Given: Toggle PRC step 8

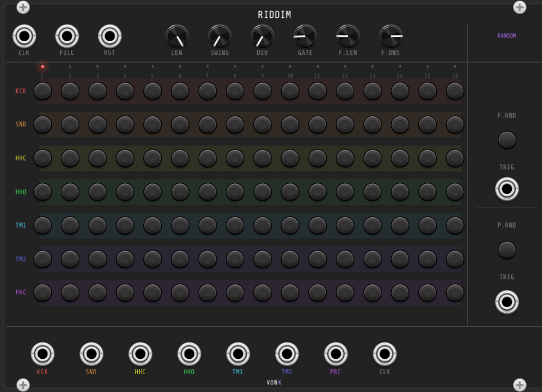Looking at the screenshot, I should point(235,292).
